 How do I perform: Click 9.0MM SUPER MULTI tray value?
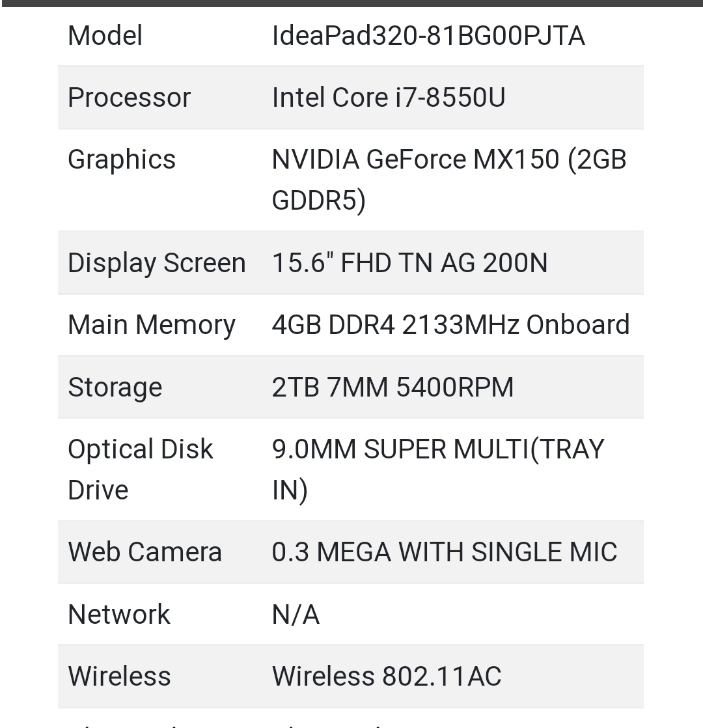pyautogui.click(x=437, y=469)
